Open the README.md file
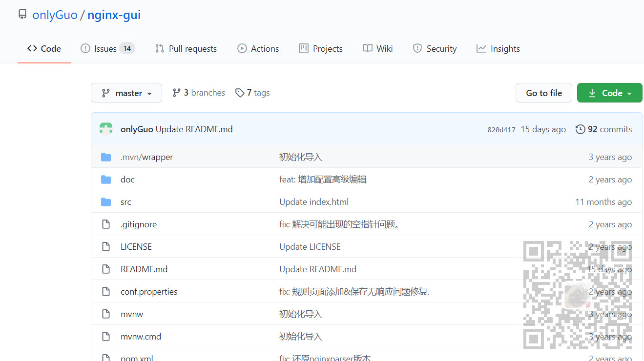Image resolution: width=644 pixels, height=361 pixels. (144, 269)
